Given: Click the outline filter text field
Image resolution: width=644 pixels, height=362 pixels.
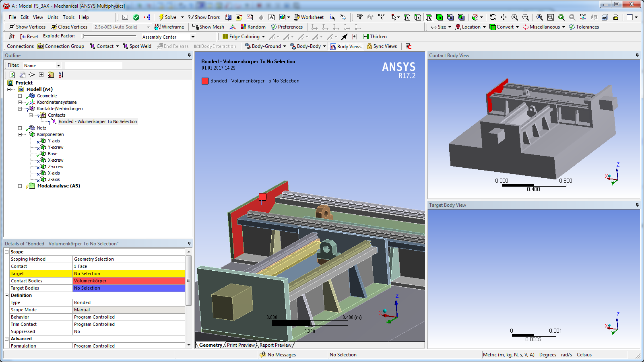Looking at the screenshot, I should point(93,65).
